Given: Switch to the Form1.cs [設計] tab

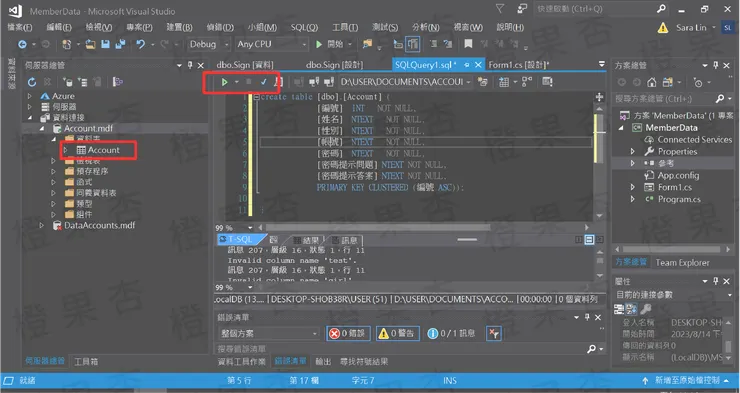Looking at the screenshot, I should point(519,65).
